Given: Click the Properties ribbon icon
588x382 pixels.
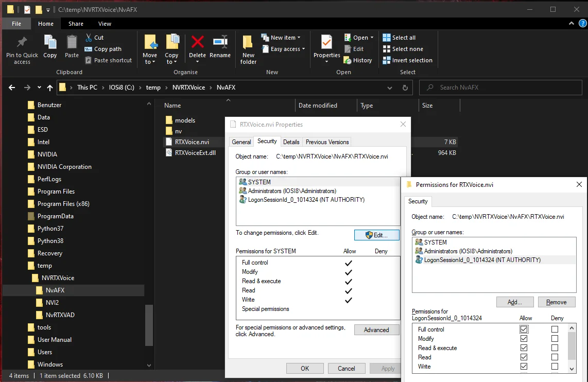Looking at the screenshot, I should coord(326,42).
